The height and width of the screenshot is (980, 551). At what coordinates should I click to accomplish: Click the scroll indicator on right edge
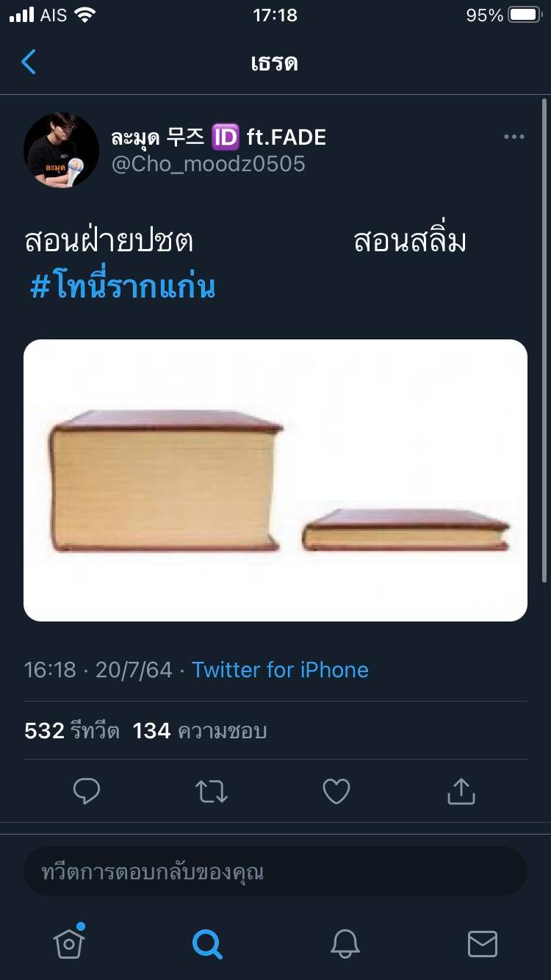tap(544, 338)
